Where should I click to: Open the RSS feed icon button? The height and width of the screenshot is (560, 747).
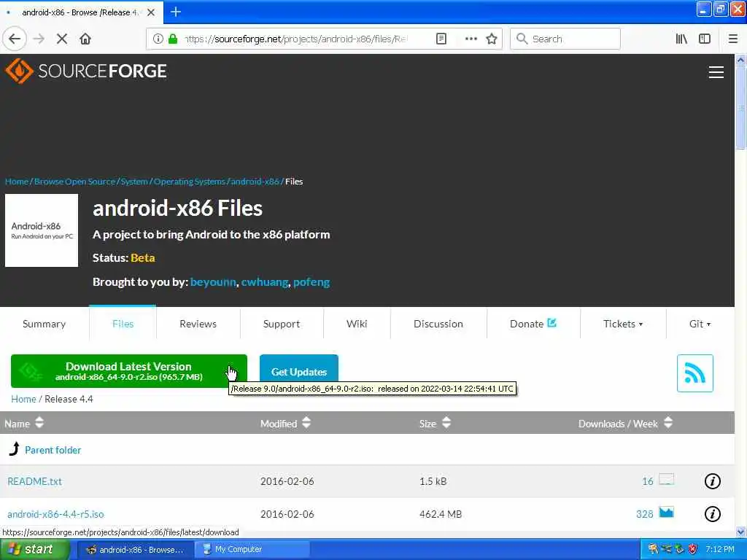(695, 373)
